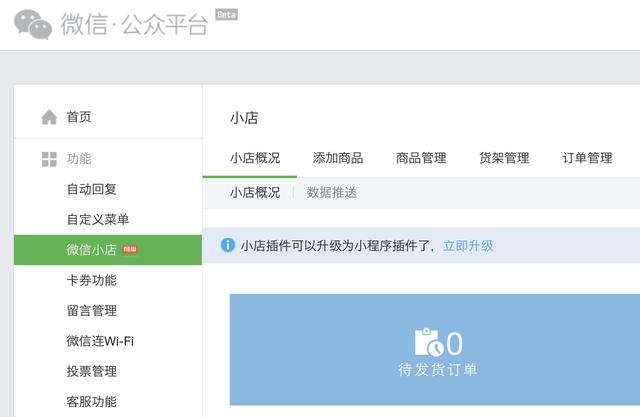The image size is (640, 417).
Task: Expand the 功能 sidebar section
Action: pos(79,159)
